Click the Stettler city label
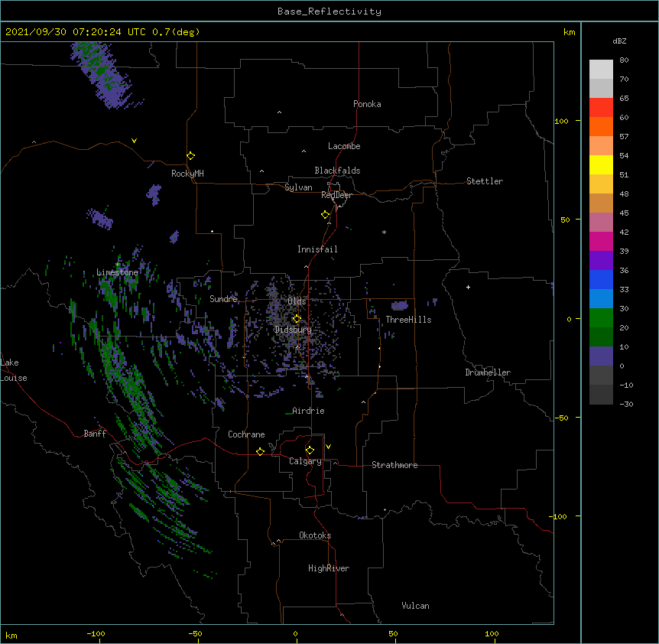This screenshot has height=644, width=659. pyautogui.click(x=484, y=181)
